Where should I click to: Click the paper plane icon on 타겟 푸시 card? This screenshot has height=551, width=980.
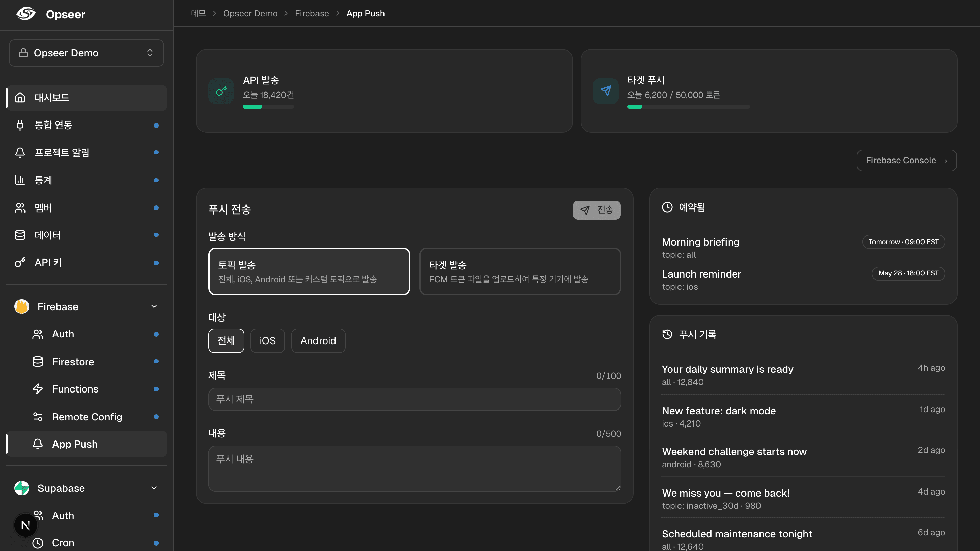pos(606,91)
